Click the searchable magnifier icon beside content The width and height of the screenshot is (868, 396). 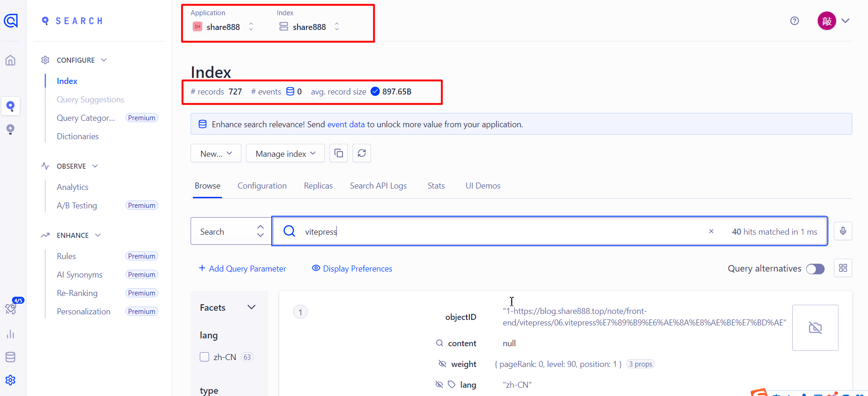[x=440, y=343]
